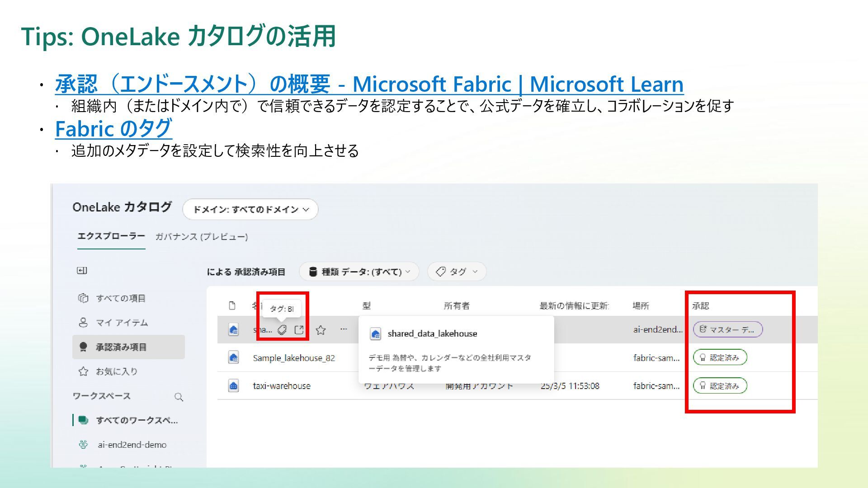Click the 25/3/5 11:53:08 refresh time
Image resolution: width=868 pixels, height=488 pixels.
(570, 386)
